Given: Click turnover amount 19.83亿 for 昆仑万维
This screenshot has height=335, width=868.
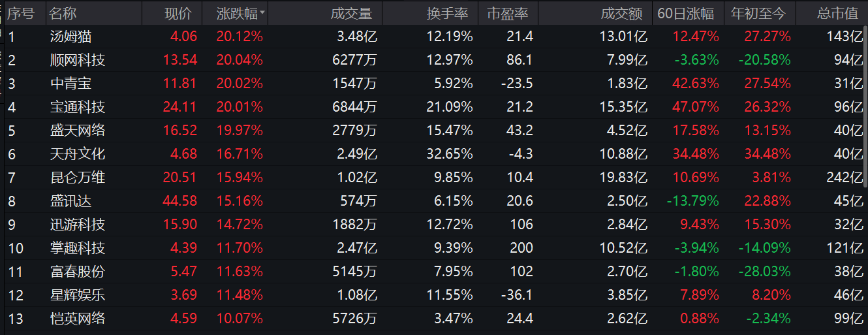Looking at the screenshot, I should pos(623,178).
